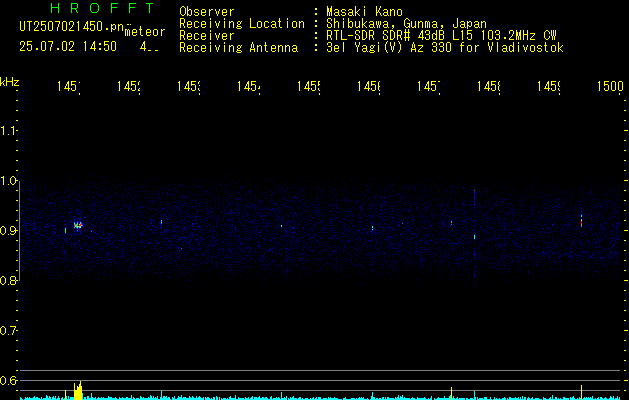629x400 pixels.
Task: Click the 1500 time axis label
Action: (610, 86)
